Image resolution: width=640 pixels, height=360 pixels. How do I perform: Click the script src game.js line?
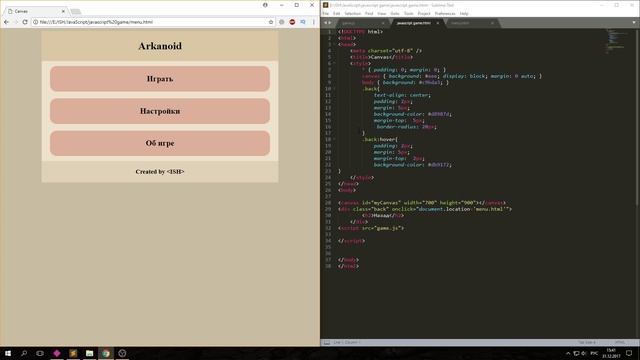point(371,228)
